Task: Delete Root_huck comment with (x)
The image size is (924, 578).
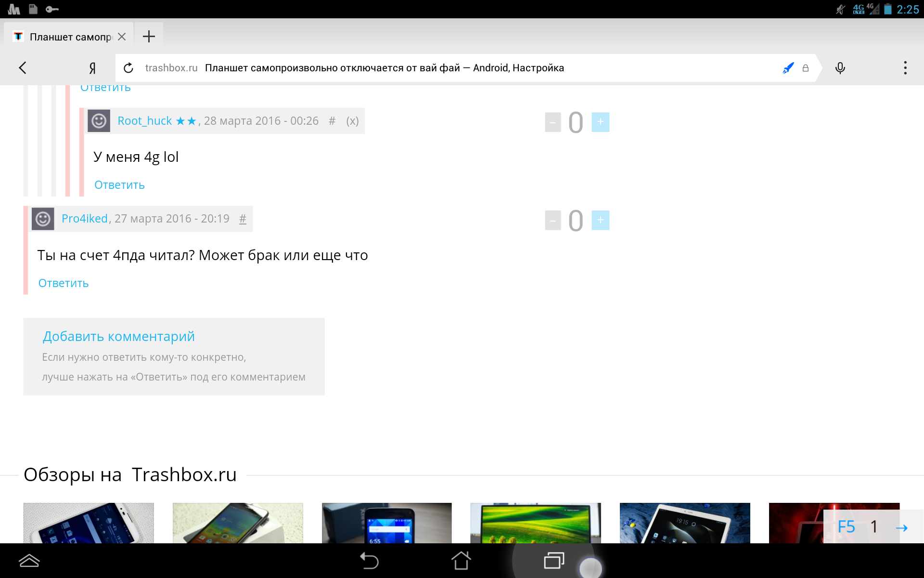Action: click(352, 121)
